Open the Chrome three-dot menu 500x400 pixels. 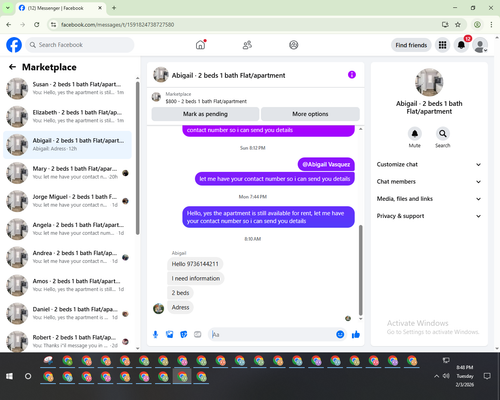491,25
